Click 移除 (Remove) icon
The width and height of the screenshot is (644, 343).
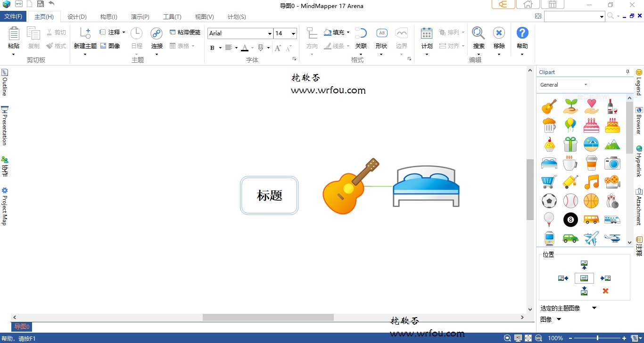point(499,33)
